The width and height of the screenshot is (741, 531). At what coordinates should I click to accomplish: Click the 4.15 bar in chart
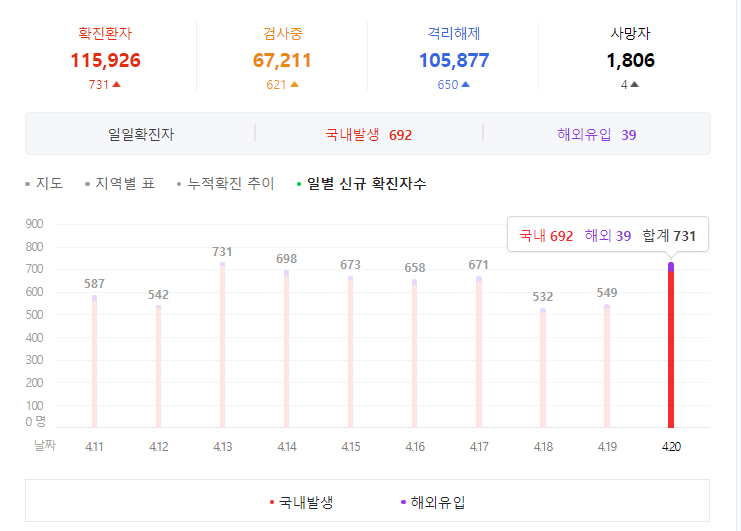pyautogui.click(x=350, y=352)
